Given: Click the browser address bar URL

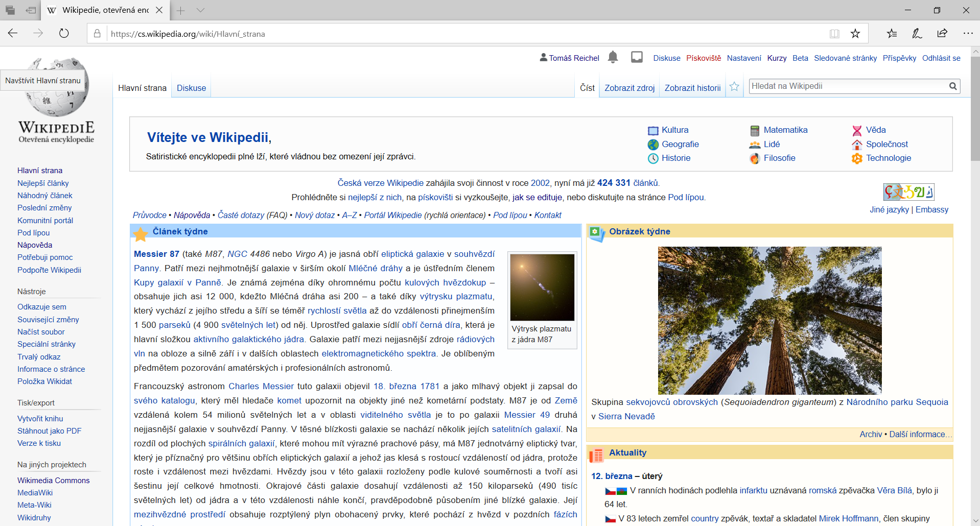Looking at the screenshot, I should click(188, 34).
